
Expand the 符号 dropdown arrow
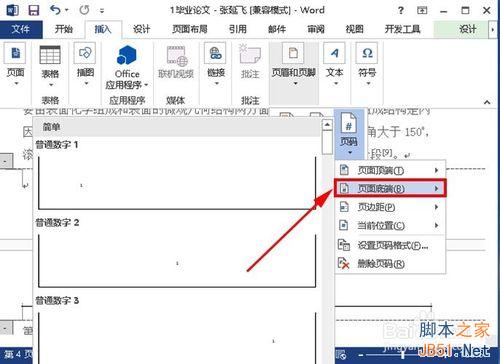point(368,83)
